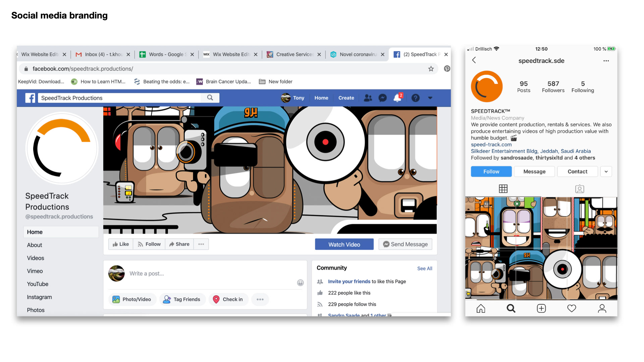Open more page actions three dots
This screenshot has height=362, width=644.
201,244
